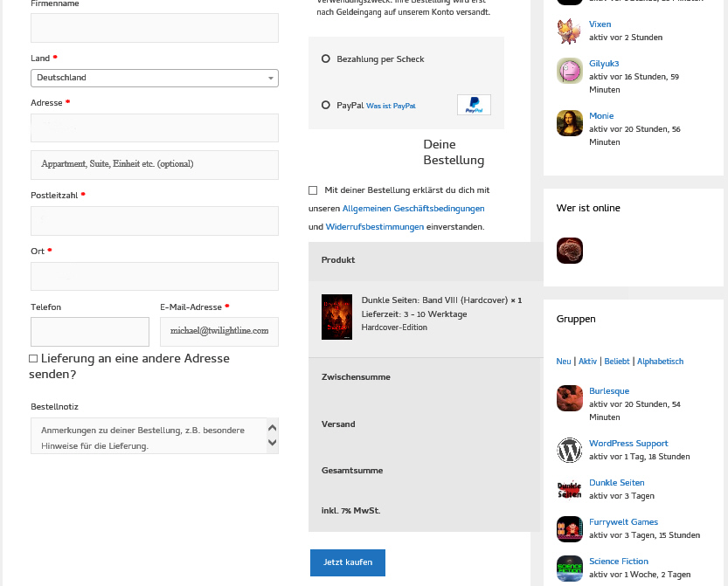
Task: Select Bezahlung per Scheck payment option
Action: coord(326,59)
